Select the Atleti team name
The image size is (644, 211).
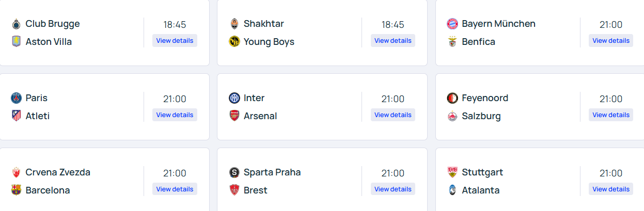tap(38, 116)
